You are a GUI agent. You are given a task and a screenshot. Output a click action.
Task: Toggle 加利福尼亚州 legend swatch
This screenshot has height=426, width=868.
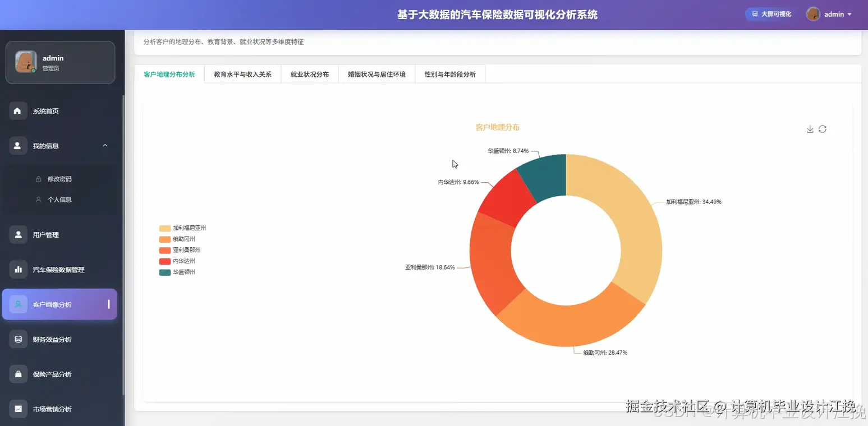point(165,228)
